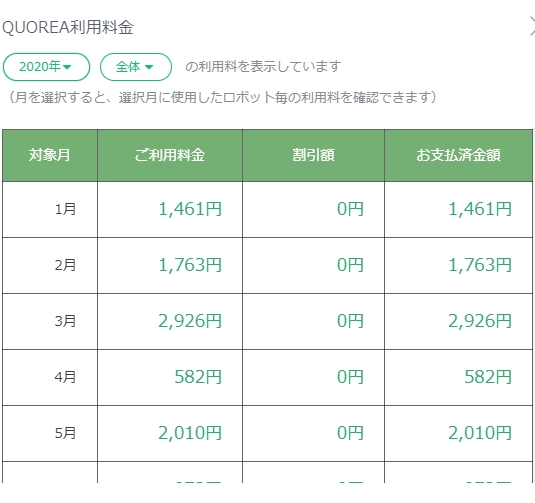Click 2月 paid amount 1,763円
This screenshot has width=535, height=503.
480,265
